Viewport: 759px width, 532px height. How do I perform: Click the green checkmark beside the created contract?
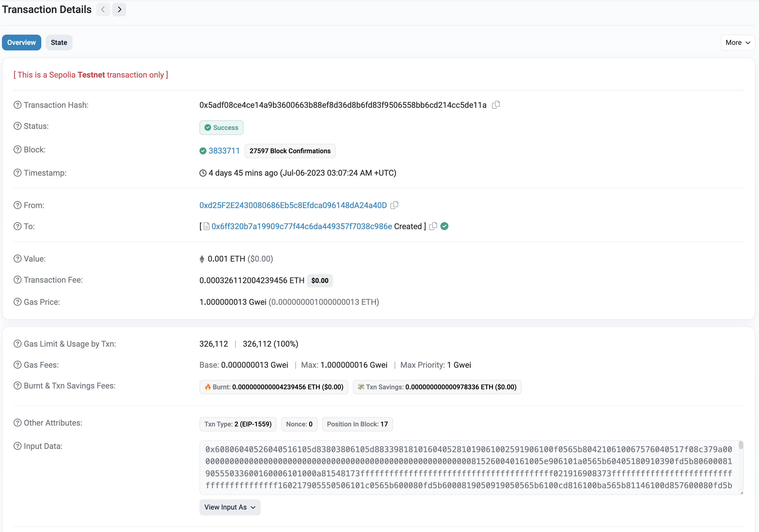click(444, 226)
